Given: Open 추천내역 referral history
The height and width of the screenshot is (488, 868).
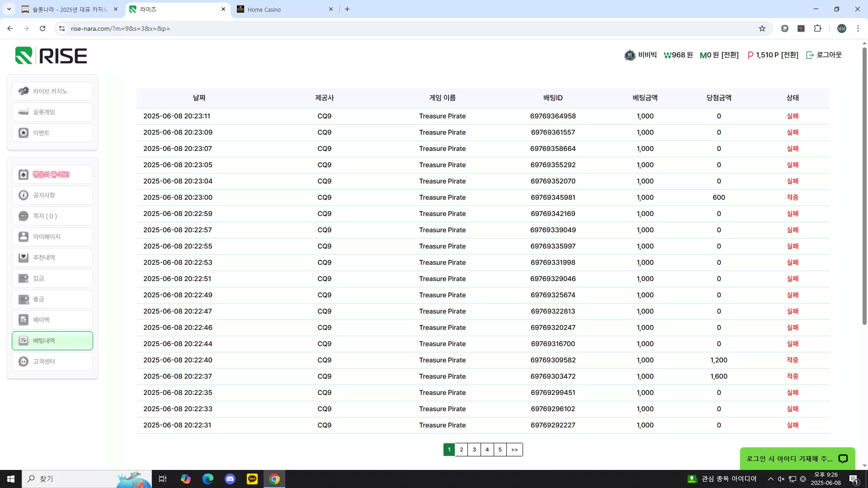Looking at the screenshot, I should 52,258.
